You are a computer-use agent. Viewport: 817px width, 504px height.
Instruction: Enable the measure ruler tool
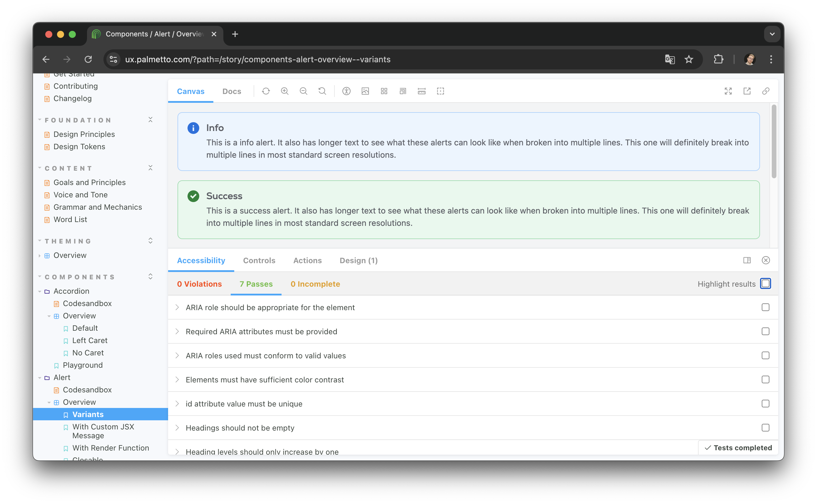pos(421,91)
